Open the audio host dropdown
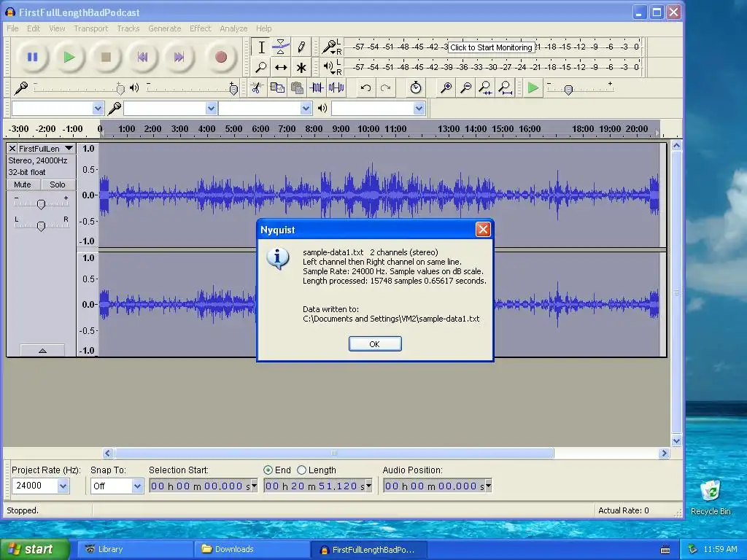This screenshot has width=747, height=560. (x=98, y=109)
